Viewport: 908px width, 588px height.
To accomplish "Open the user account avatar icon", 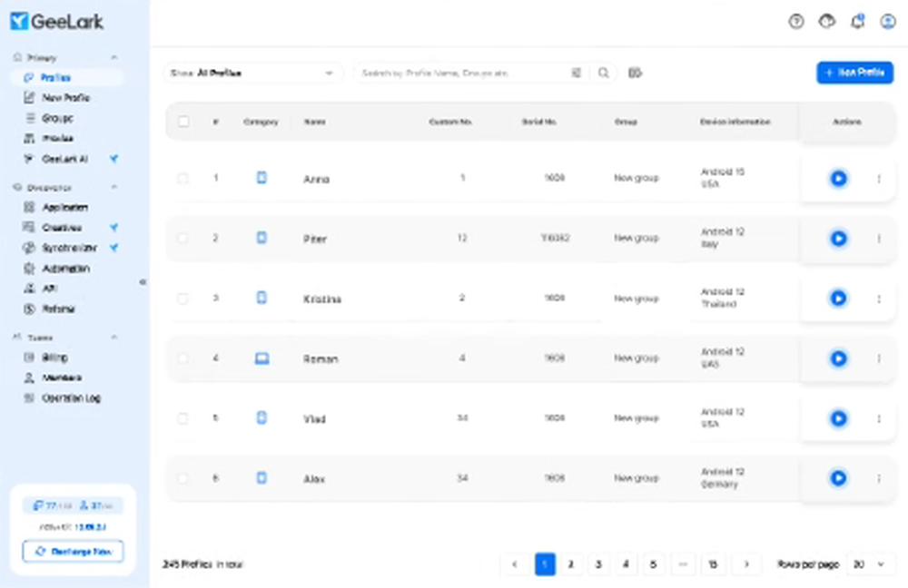I will [888, 23].
